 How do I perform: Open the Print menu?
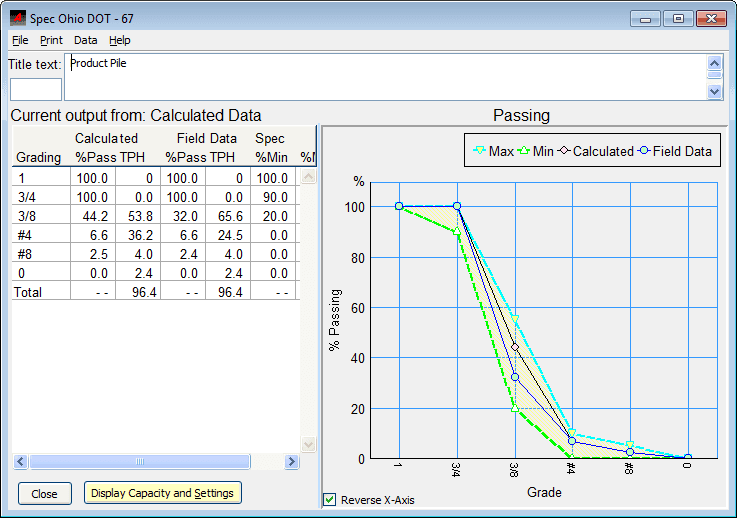51,40
